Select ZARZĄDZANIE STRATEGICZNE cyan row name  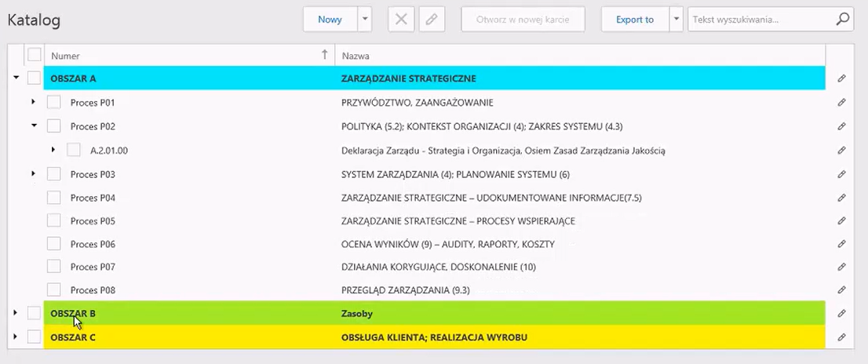409,78
